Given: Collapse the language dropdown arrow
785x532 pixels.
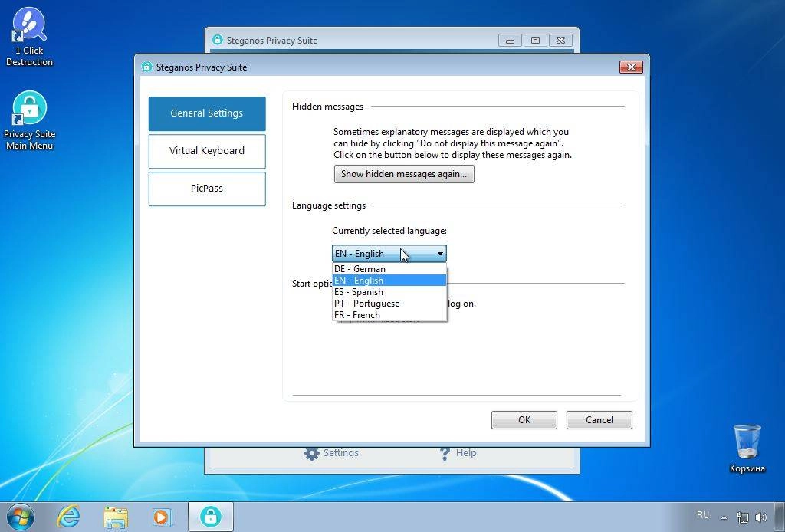Looking at the screenshot, I should [440, 254].
